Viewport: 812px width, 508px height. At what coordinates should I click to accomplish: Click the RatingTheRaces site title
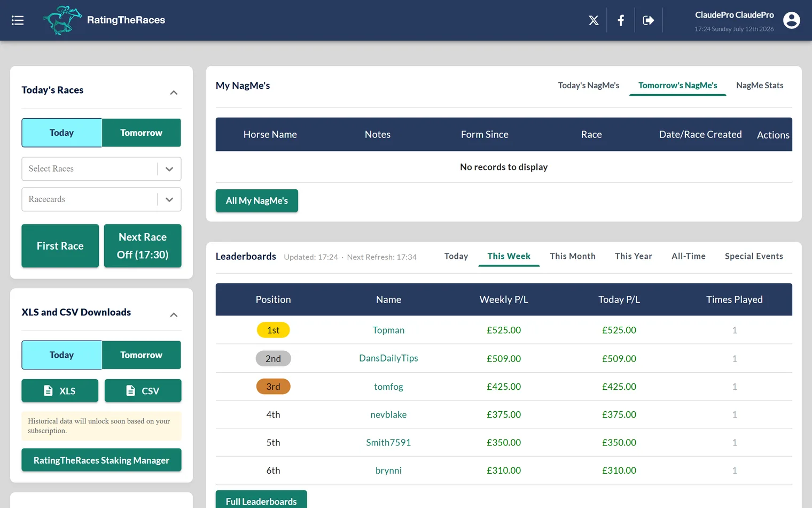click(x=126, y=20)
